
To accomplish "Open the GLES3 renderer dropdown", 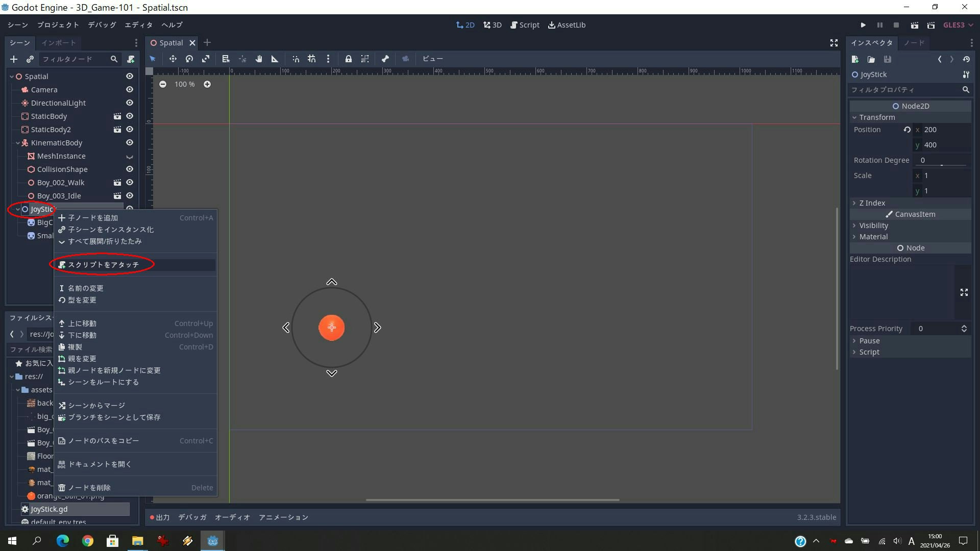I will point(957,24).
